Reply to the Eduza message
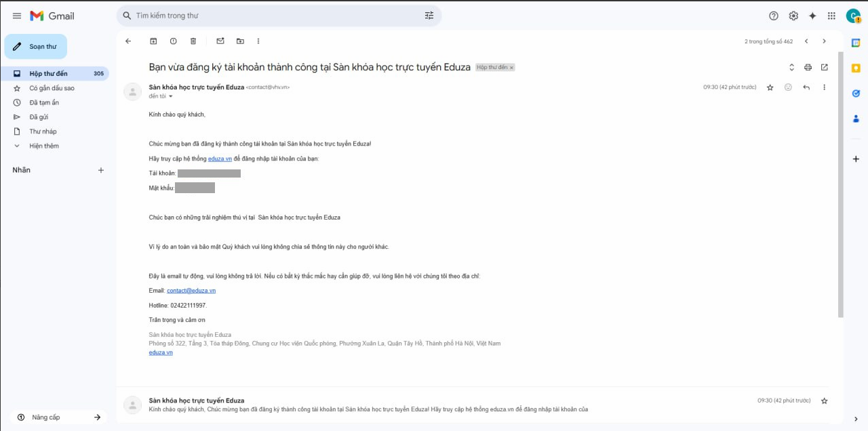868x431 pixels. [806, 87]
